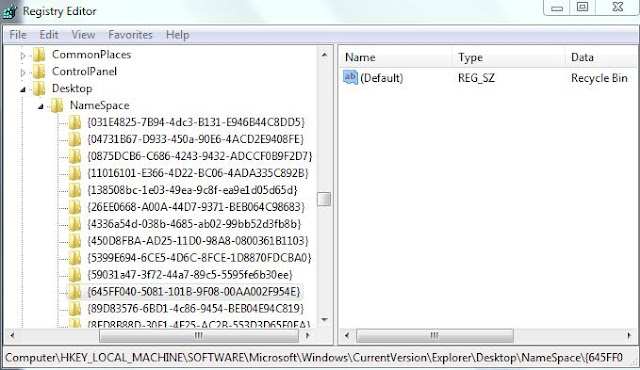This screenshot has width=640, height=370.
Task: Select the ControlPanel key label
Action: [x=84, y=71]
